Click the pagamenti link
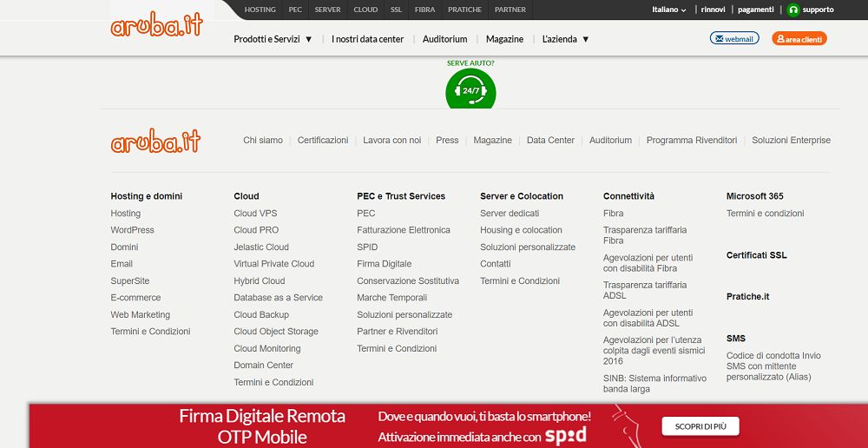The height and width of the screenshot is (448, 868). click(x=756, y=10)
